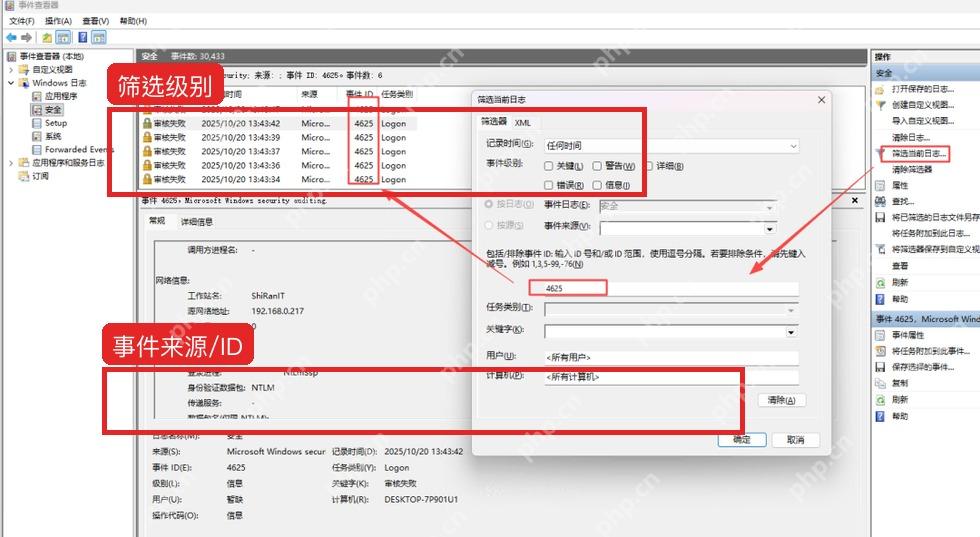Image resolution: width=980 pixels, height=537 pixels.
Task: Click the 刷新 icon directly below 复制
Action: (880, 399)
